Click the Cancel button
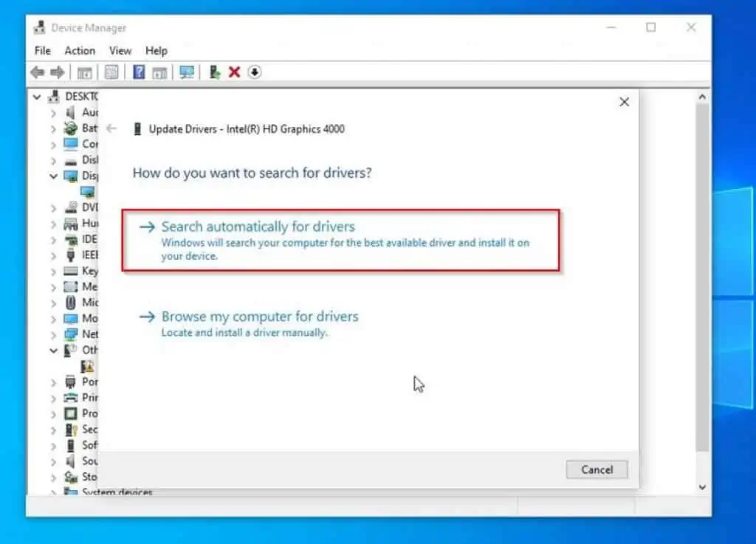Viewport: 756px width, 544px height. [597, 469]
